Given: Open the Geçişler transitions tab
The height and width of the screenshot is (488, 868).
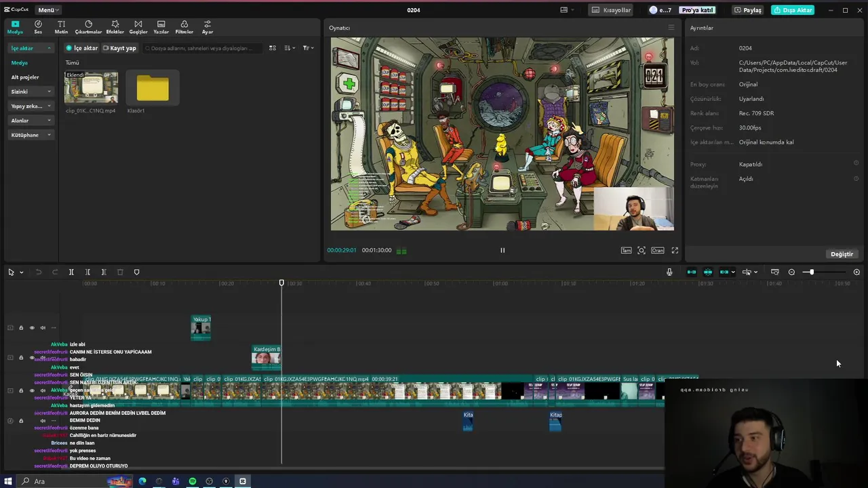Looking at the screenshot, I should coord(138,27).
